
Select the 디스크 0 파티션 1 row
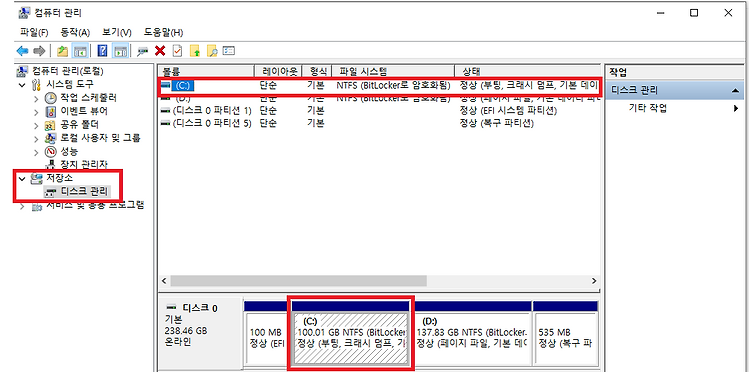click(x=380, y=111)
